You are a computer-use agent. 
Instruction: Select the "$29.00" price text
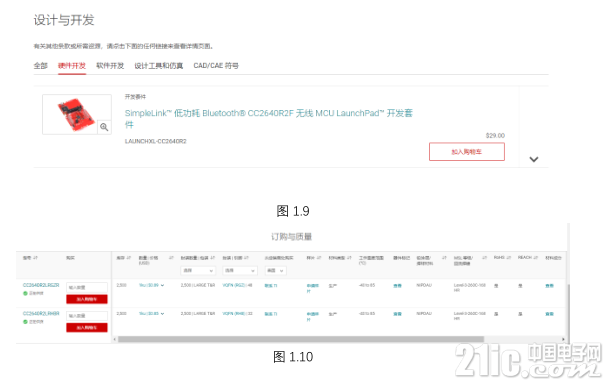495,136
